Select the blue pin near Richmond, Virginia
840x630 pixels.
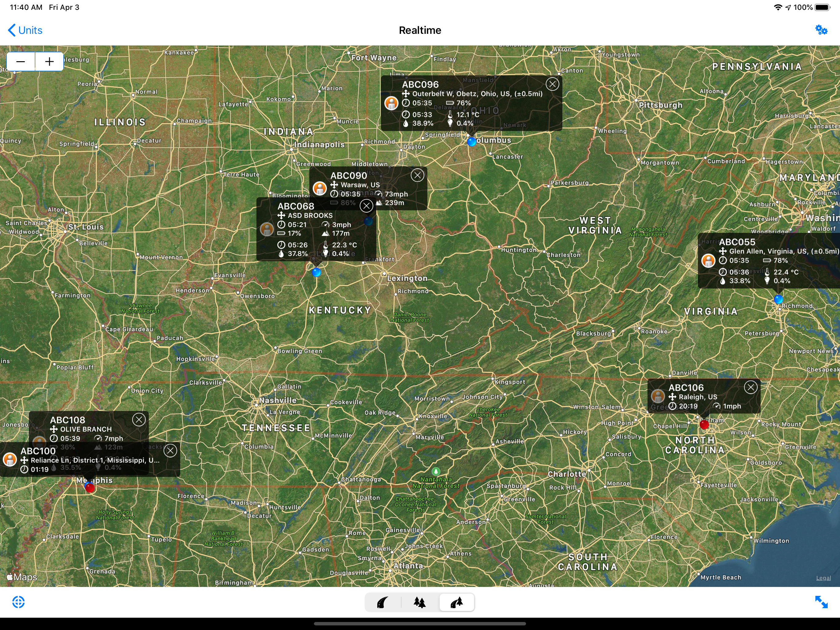[x=778, y=299]
